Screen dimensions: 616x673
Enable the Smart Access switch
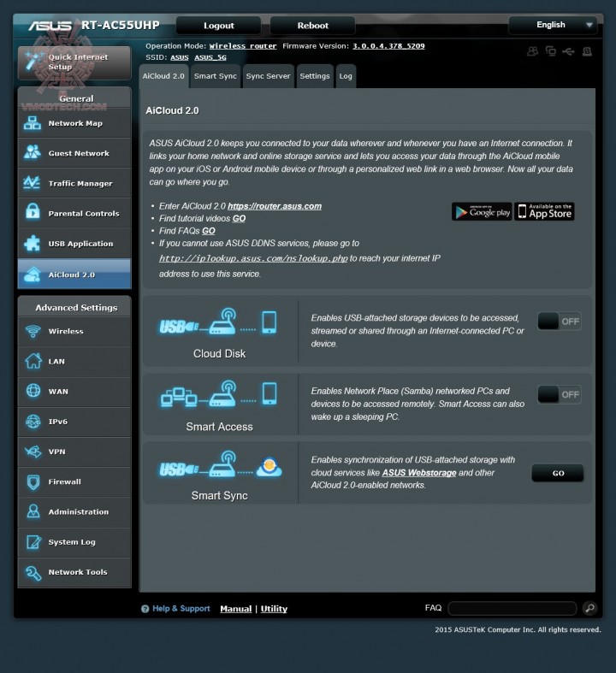click(x=560, y=394)
